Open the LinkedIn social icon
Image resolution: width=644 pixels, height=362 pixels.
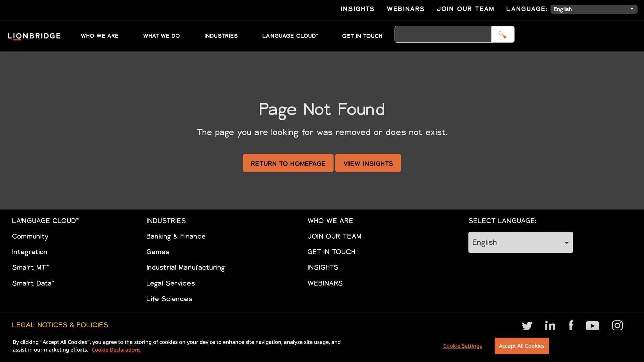550,325
